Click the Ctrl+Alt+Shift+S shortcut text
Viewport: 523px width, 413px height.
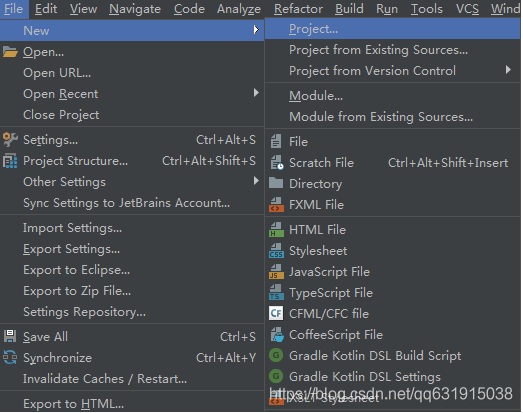coord(209,161)
